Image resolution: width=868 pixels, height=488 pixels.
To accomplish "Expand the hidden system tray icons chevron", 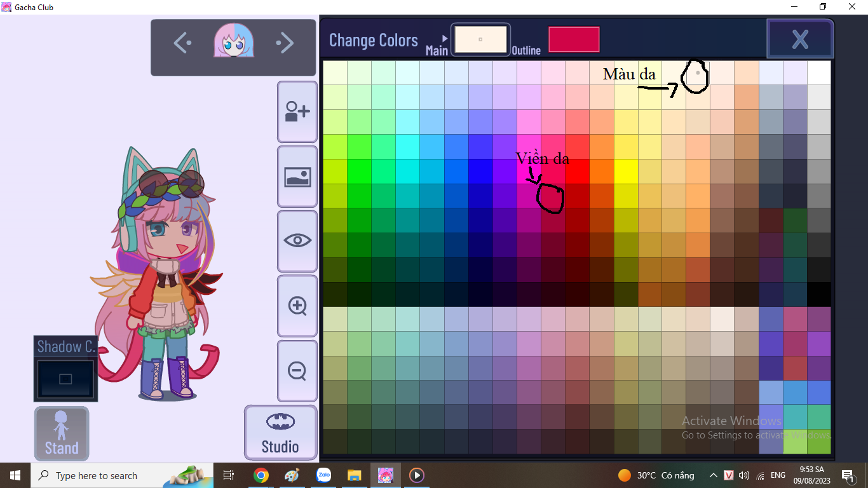I will point(714,475).
